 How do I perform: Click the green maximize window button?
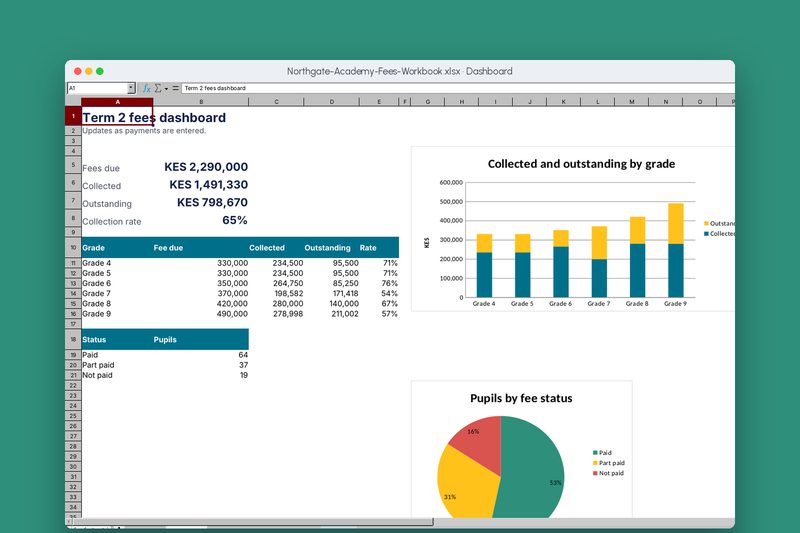(100, 71)
